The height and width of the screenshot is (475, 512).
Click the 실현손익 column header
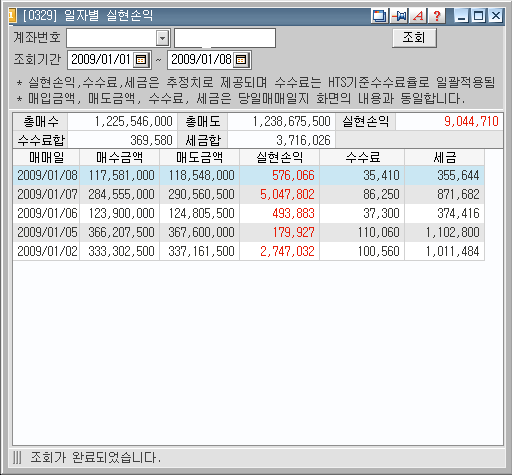[x=279, y=157]
